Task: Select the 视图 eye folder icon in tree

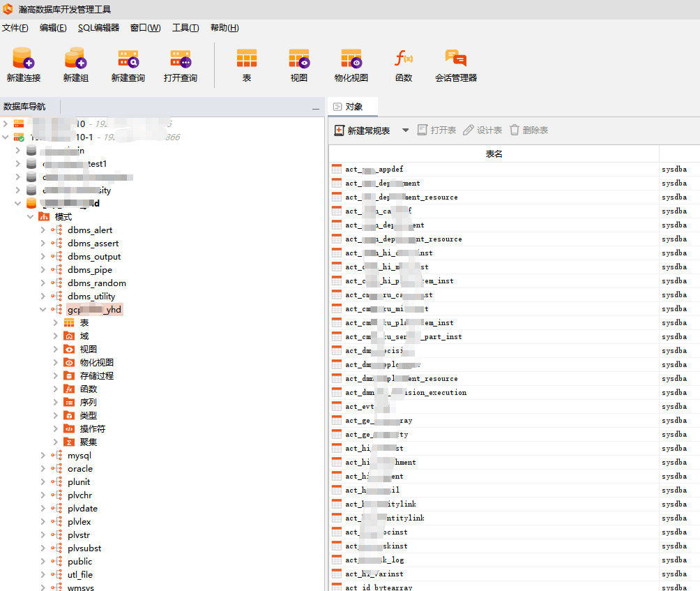Action: point(69,349)
